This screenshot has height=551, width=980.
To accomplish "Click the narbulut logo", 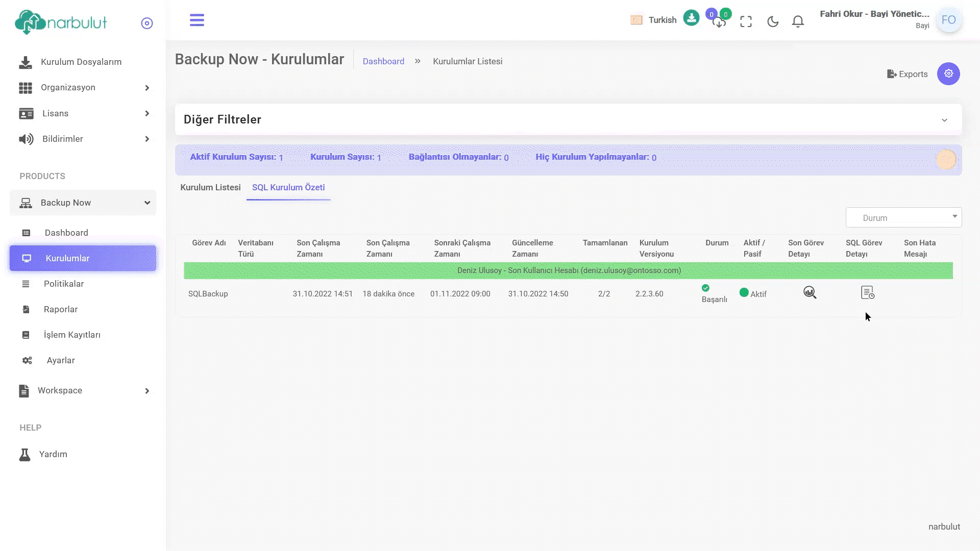I will pos(61,22).
